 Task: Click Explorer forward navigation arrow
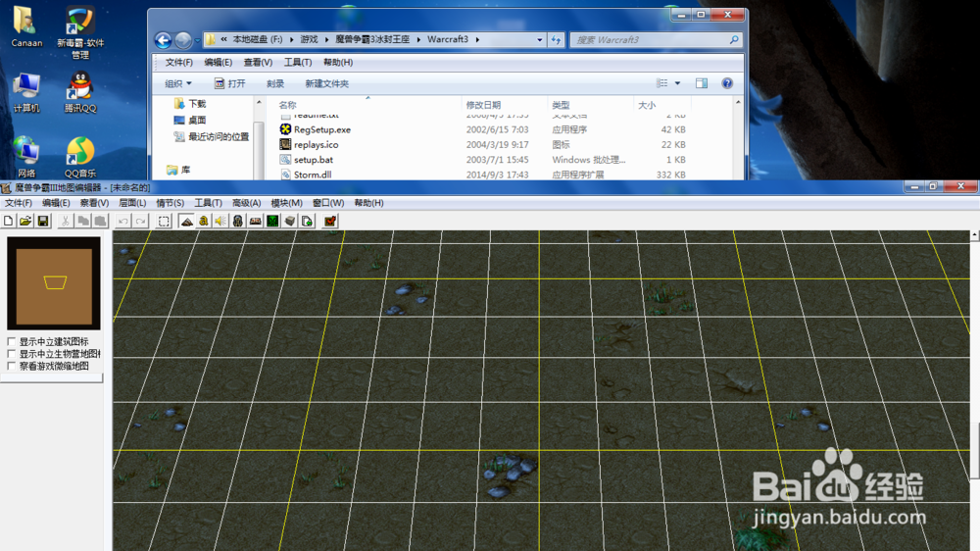click(x=183, y=40)
